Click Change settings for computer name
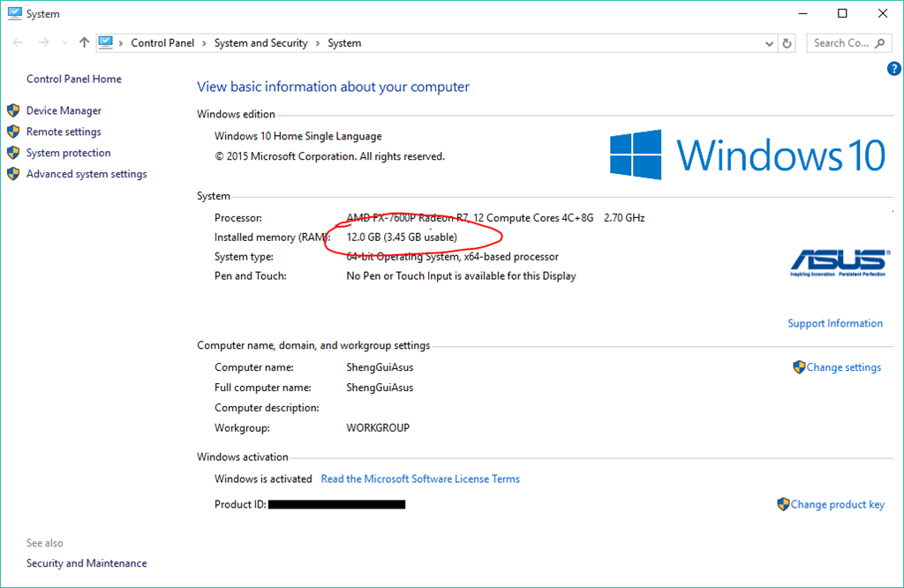The height and width of the screenshot is (588, 904). click(843, 367)
